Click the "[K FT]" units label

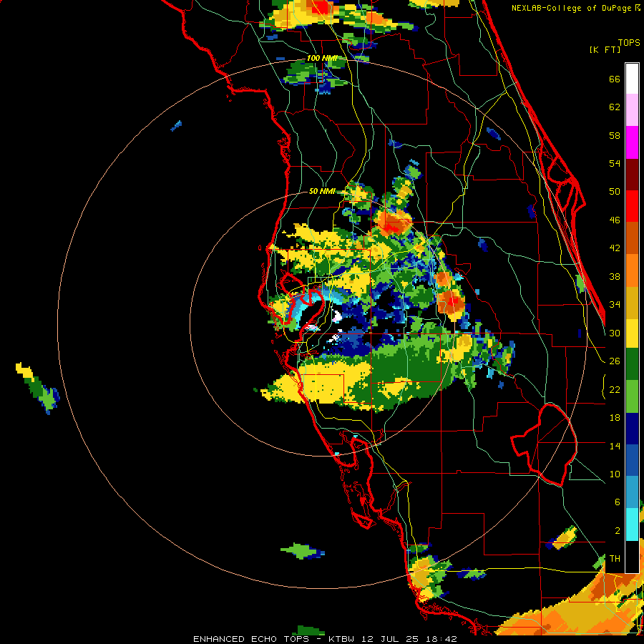605,50
